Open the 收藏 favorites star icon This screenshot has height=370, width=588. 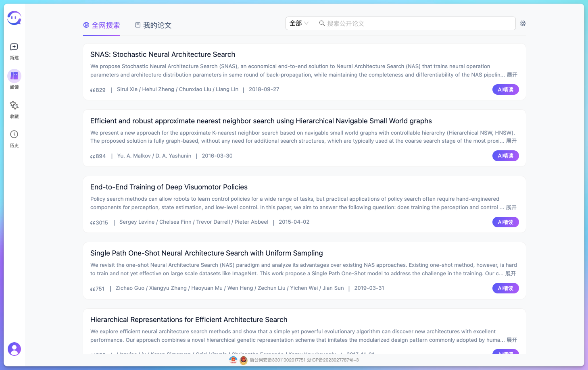[x=14, y=105]
